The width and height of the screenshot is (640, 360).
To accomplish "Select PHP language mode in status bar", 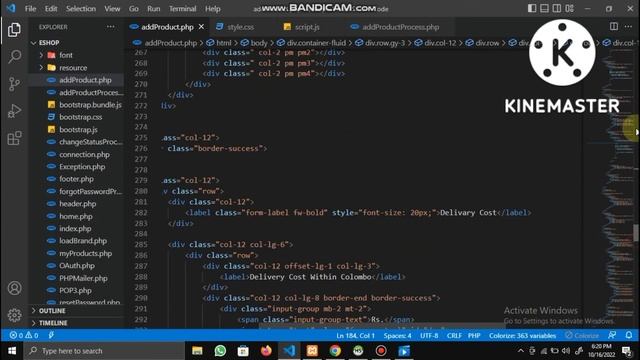I will pyautogui.click(x=474, y=336).
